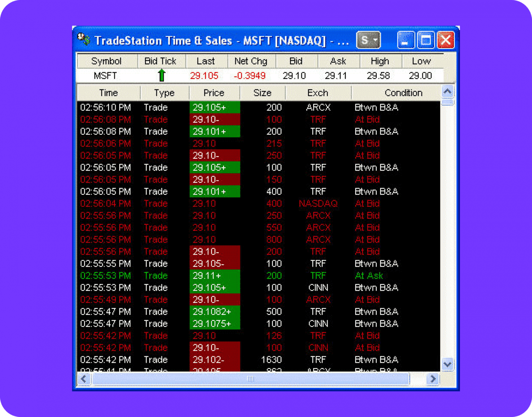532x417 pixels.
Task: Click the Net Chg value -0.3949
Action: 250,76
